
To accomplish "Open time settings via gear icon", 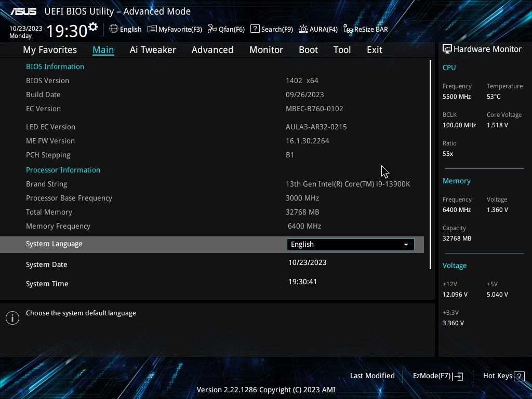I will (x=93, y=27).
